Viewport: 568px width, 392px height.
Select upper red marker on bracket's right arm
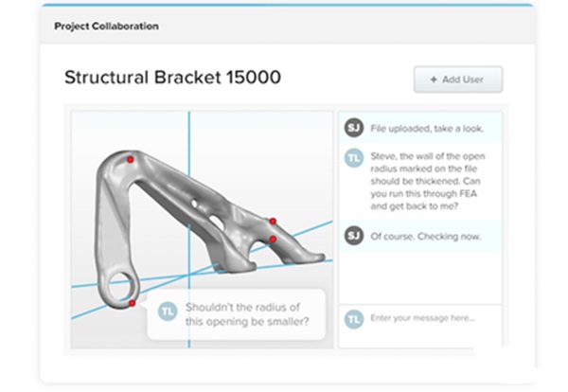pos(273,221)
